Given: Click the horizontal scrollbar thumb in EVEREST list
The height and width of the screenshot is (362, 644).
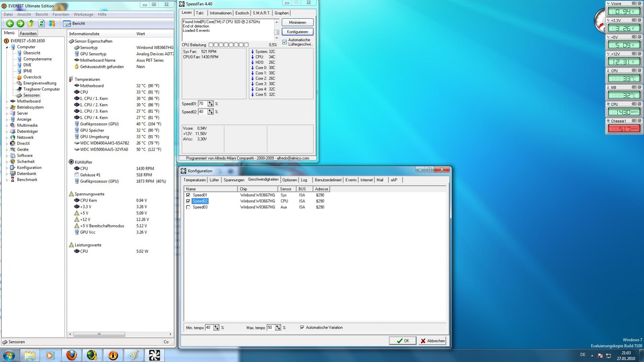Looking at the screenshot, I should (99, 334).
